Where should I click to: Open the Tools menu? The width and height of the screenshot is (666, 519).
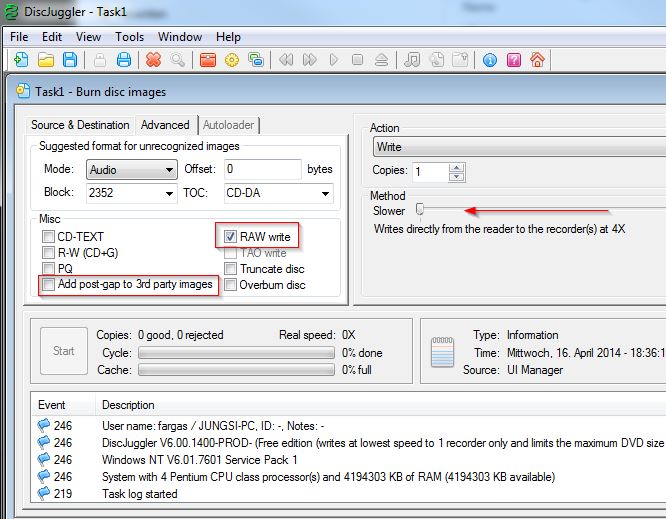pos(129,37)
